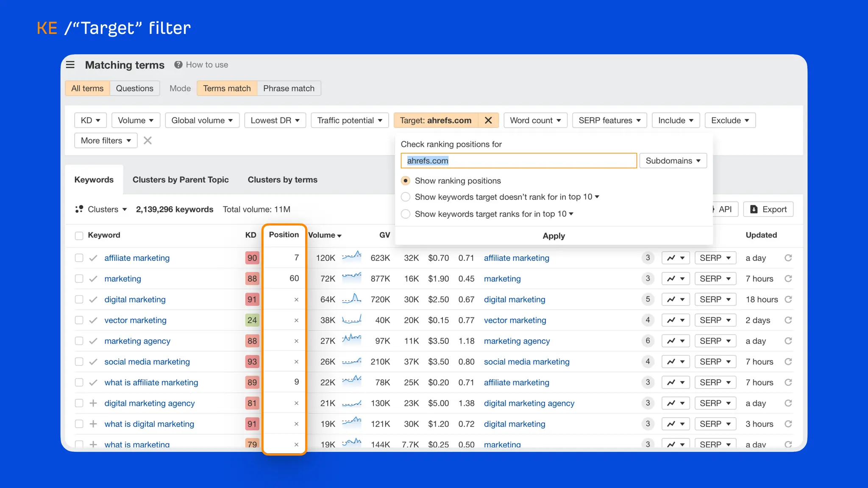Select the Keywords tab

(94, 180)
